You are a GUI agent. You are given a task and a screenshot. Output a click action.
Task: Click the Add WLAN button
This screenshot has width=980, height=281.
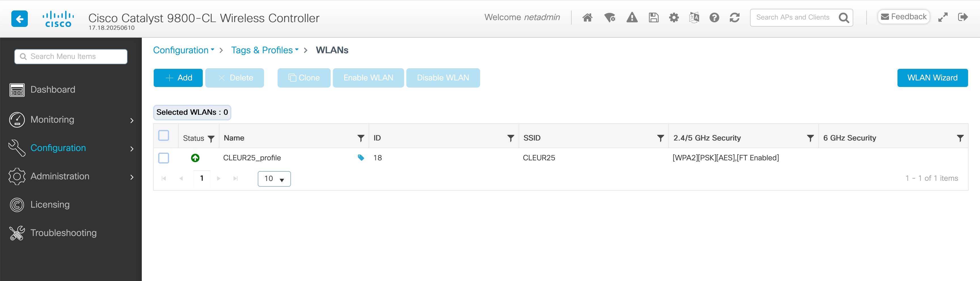[178, 78]
